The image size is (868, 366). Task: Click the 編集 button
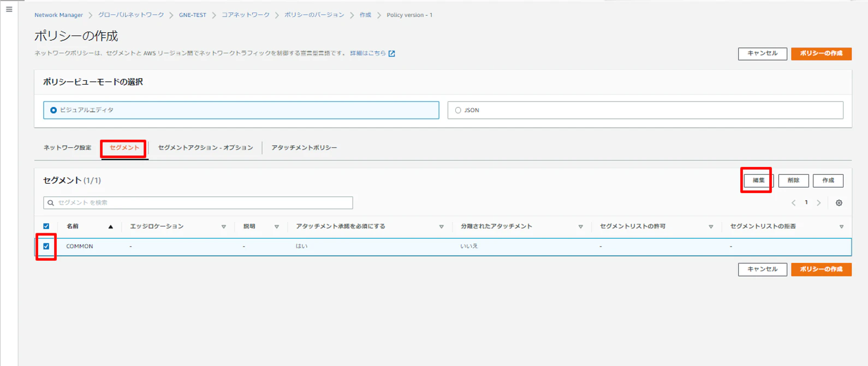coord(758,181)
